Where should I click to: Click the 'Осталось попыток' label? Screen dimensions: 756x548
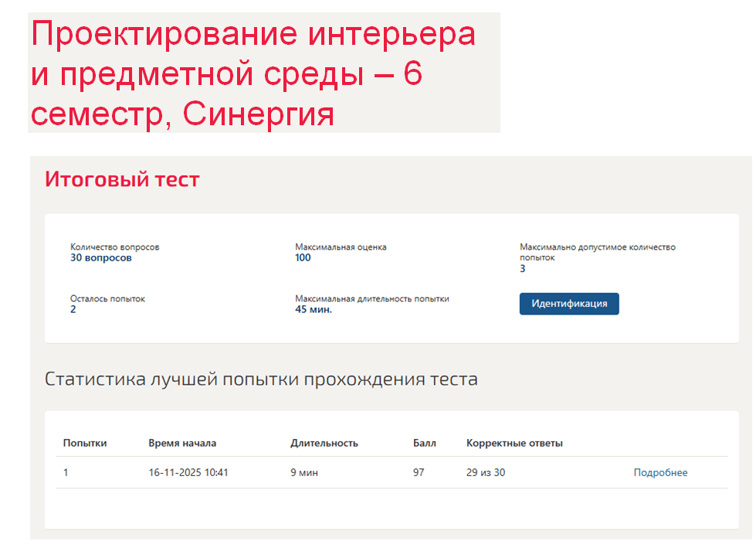(107, 298)
